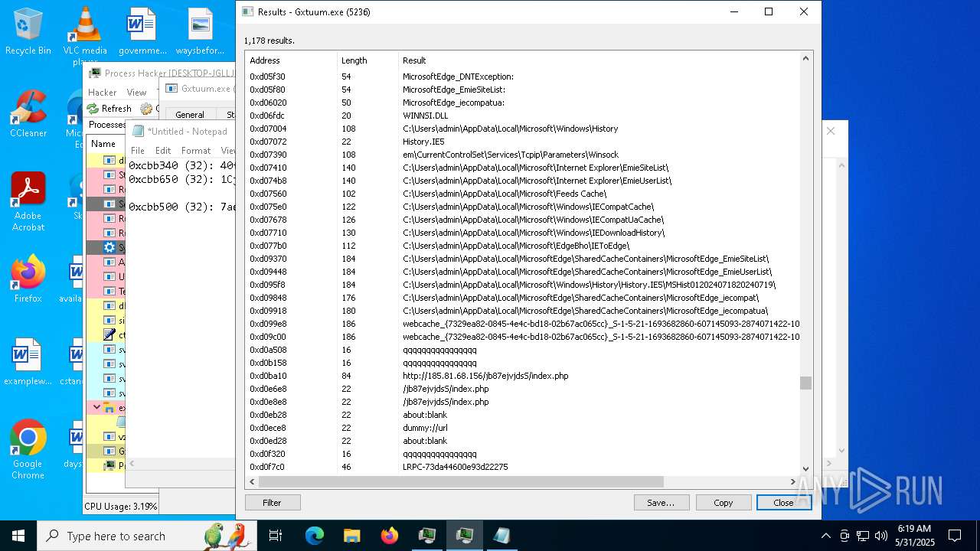Switch to first Process Hacker taskbar window
Screen dimensions: 980x551
(x=426, y=536)
